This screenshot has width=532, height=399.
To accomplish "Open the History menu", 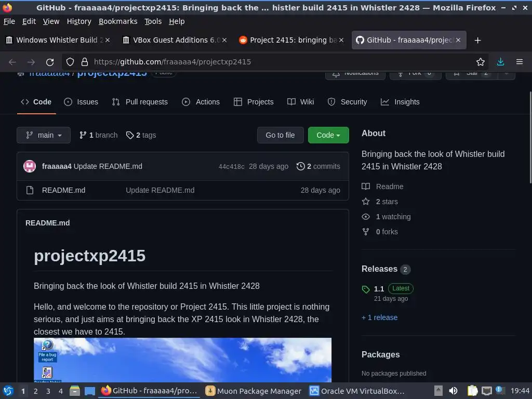I will click(x=79, y=21).
